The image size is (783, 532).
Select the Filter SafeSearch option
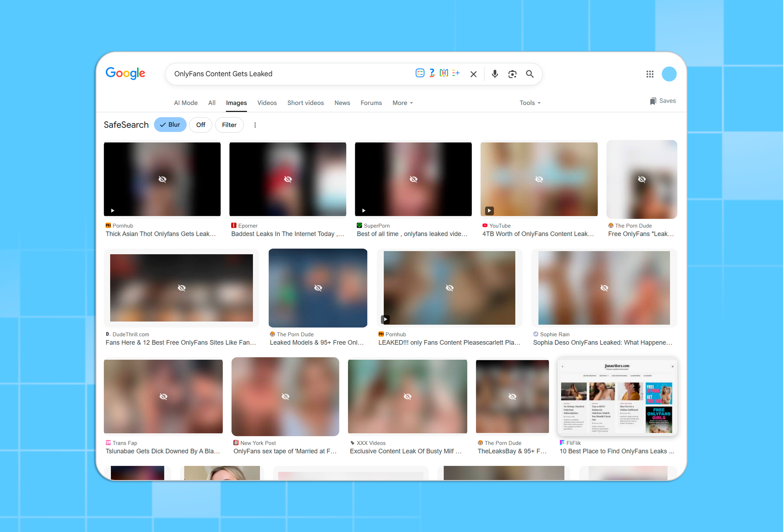pyautogui.click(x=229, y=125)
